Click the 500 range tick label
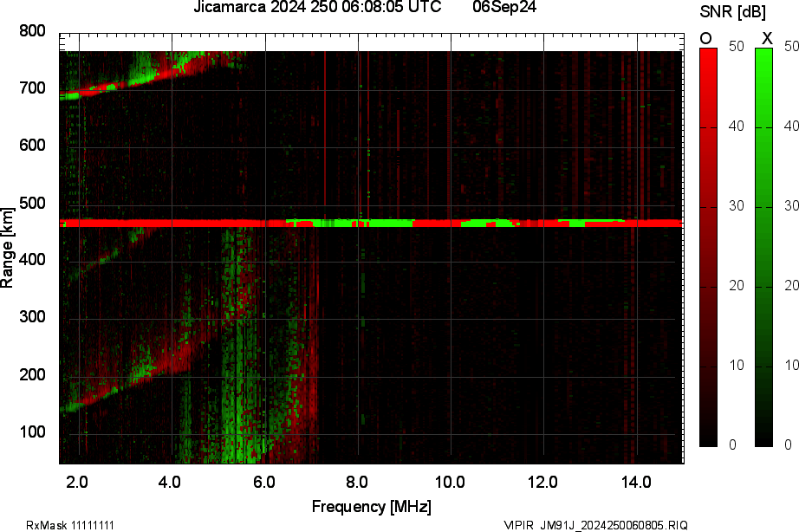The height and width of the screenshot is (532, 799). [x=32, y=204]
